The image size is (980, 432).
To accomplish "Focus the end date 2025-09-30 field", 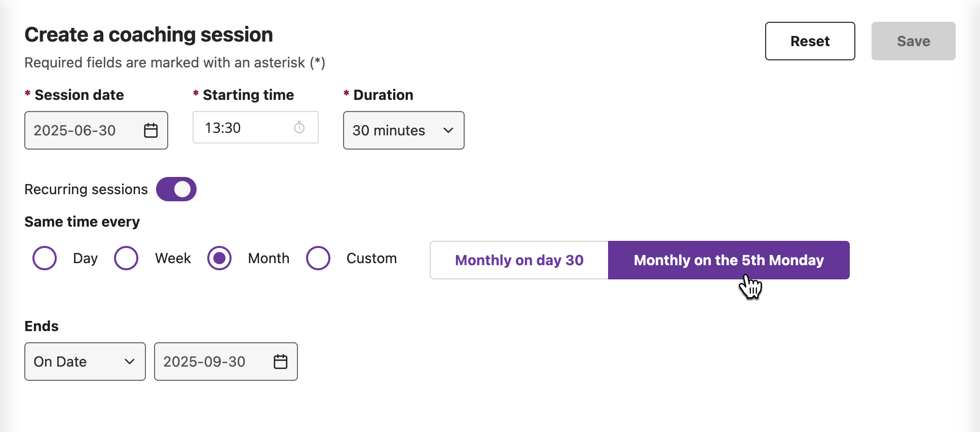I will 226,362.
